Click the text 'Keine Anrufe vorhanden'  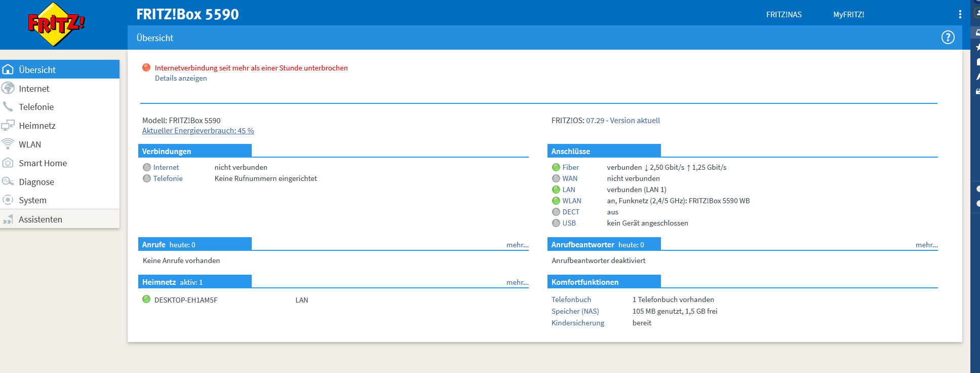click(181, 260)
